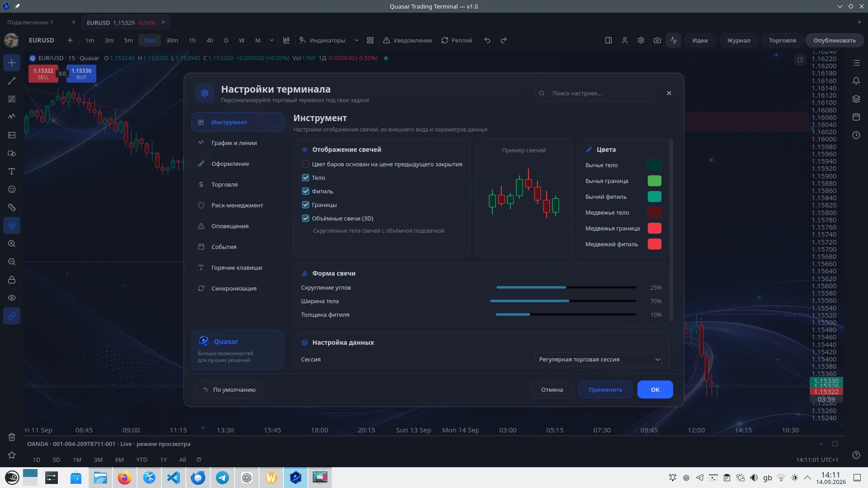Screen dimensions: 868x488
Task: Toggle hide drawings eye icon in left sidebar
Action: tap(12, 298)
